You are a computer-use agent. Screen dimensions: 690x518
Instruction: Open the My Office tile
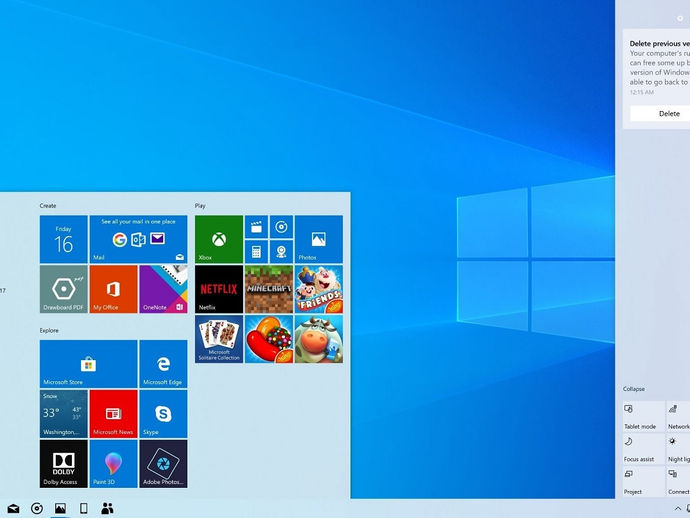114,289
